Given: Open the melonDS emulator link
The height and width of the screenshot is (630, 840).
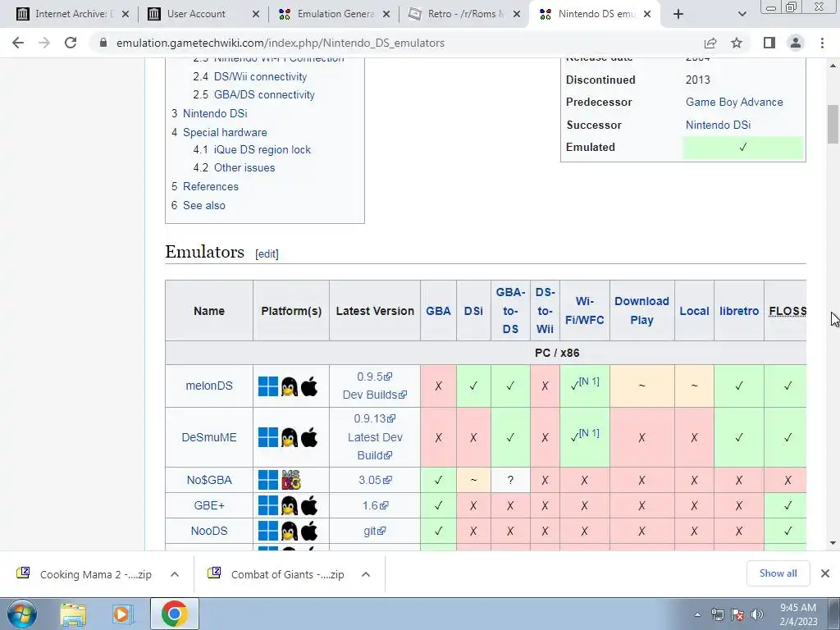Looking at the screenshot, I should tap(209, 386).
